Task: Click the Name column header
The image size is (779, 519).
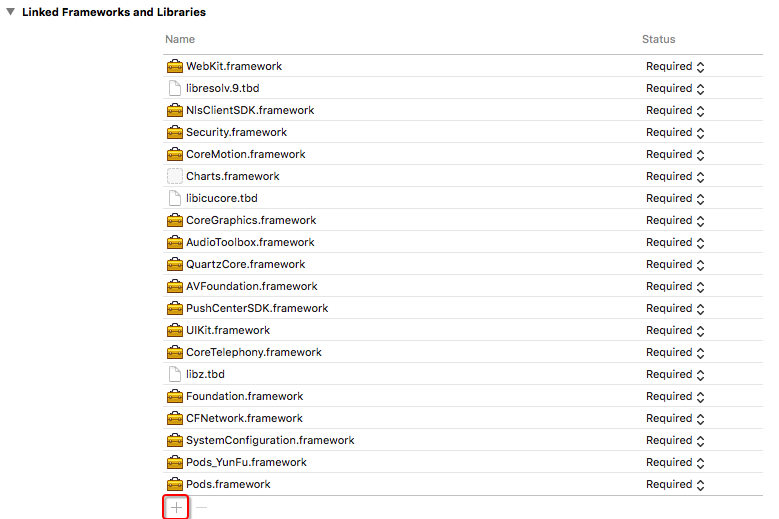Action: tap(180, 39)
